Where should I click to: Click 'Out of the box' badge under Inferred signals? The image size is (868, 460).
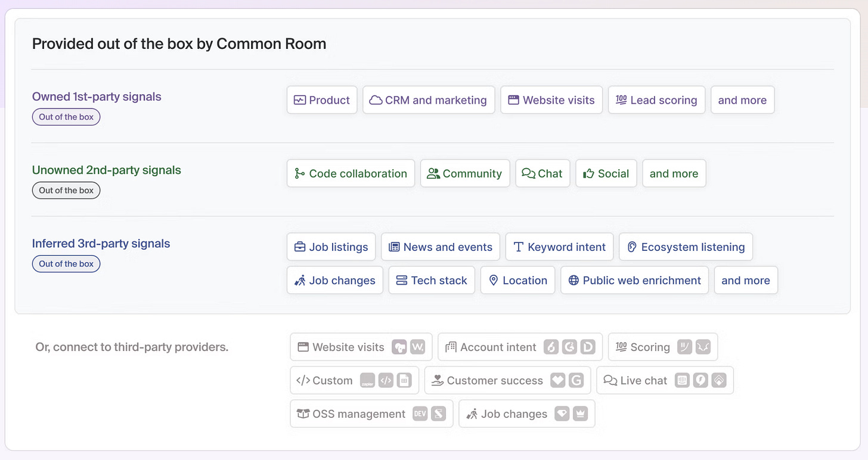coord(66,263)
